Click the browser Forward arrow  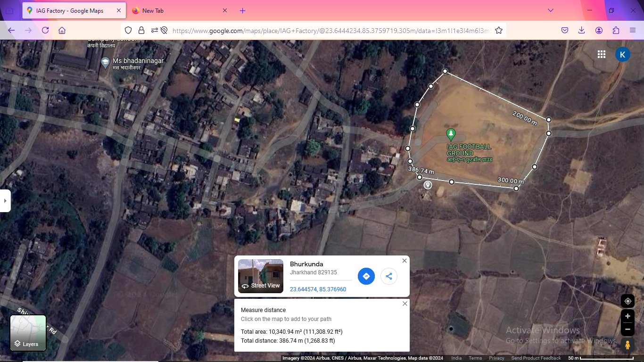coord(28,30)
